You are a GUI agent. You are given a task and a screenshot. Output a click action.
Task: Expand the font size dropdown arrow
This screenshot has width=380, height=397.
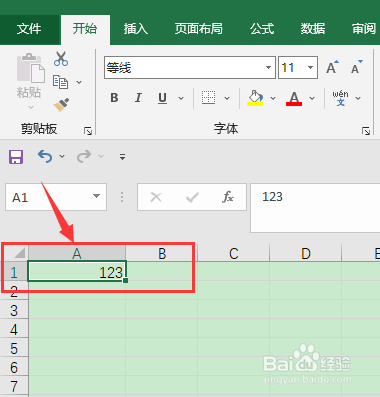[x=310, y=68]
